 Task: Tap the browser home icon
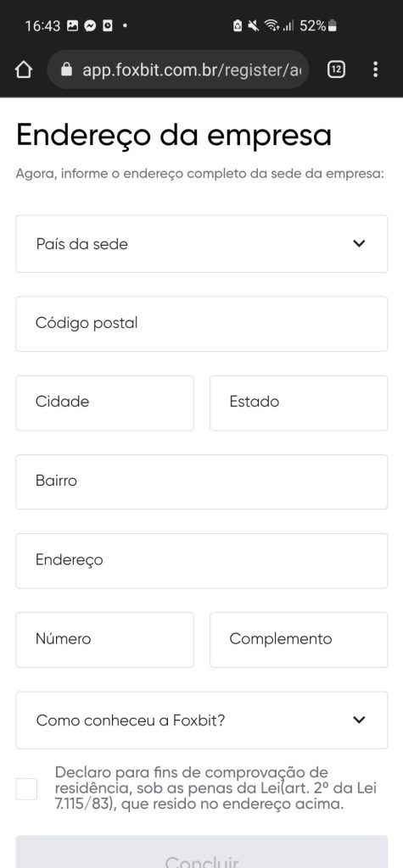coord(23,70)
